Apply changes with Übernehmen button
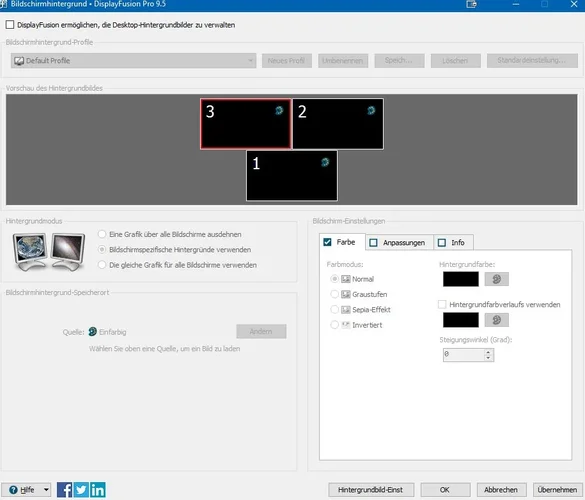This screenshot has height=500, width=585. [558, 490]
